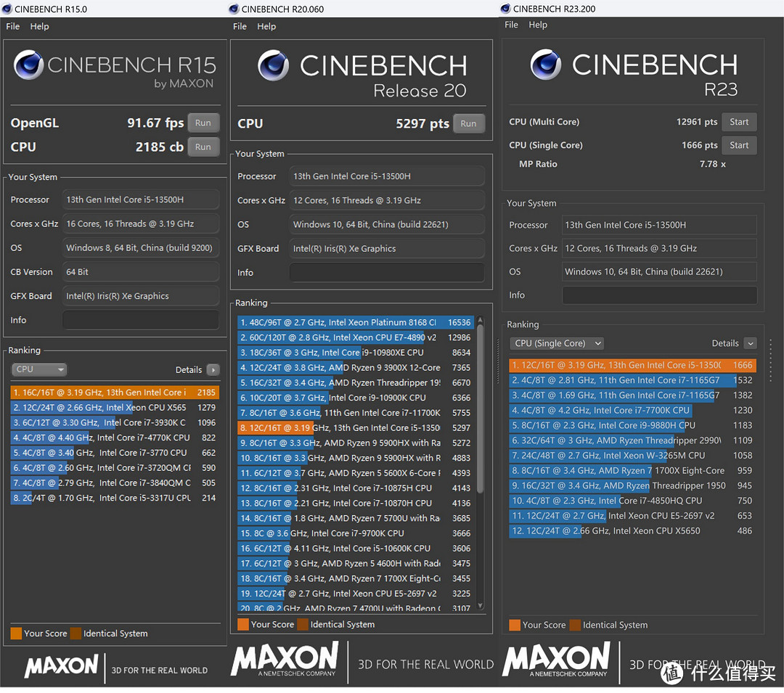Click the MAXON logo in R20 footer
This screenshot has height=693, width=784.
(285, 660)
